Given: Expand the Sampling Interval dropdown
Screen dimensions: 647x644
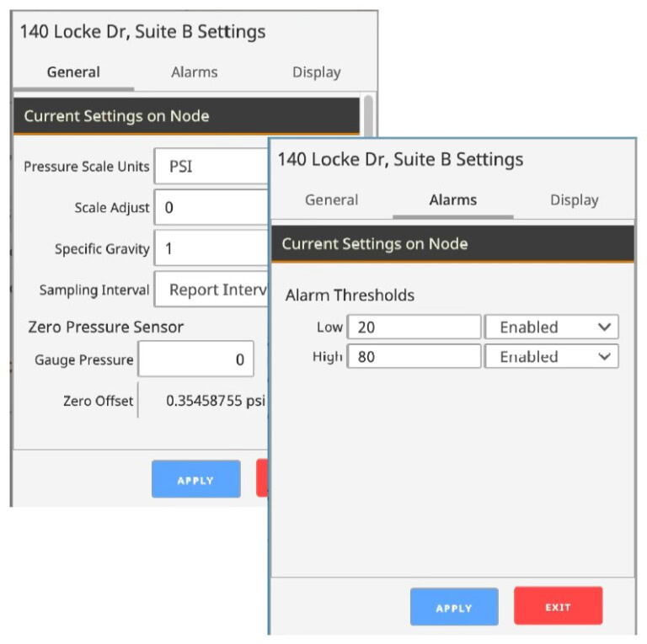Looking at the screenshot, I should point(211,290).
